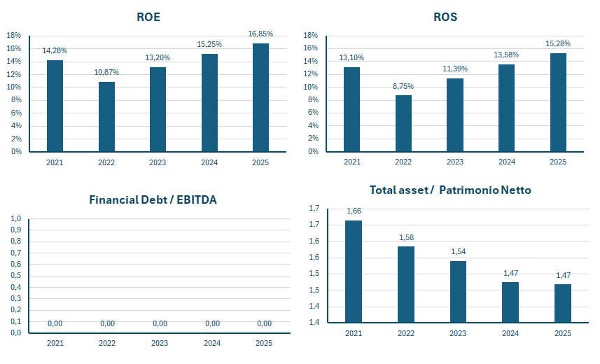Click the 2024 axis label in Financial Debt chart
This screenshot has height=364, width=600.
pos(212,343)
